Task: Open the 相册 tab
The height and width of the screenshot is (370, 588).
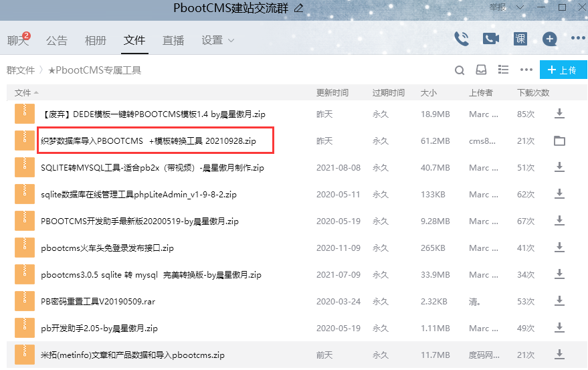Action: click(96, 40)
